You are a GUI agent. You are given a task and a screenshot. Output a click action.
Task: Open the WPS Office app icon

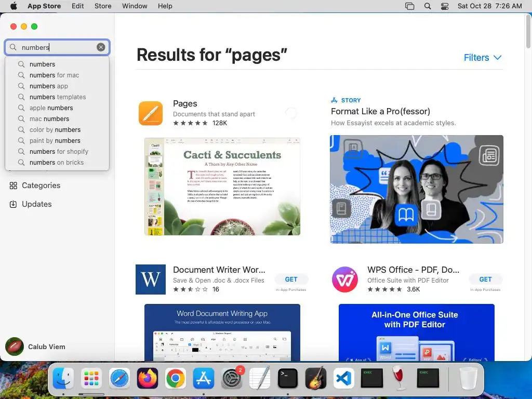click(x=345, y=280)
